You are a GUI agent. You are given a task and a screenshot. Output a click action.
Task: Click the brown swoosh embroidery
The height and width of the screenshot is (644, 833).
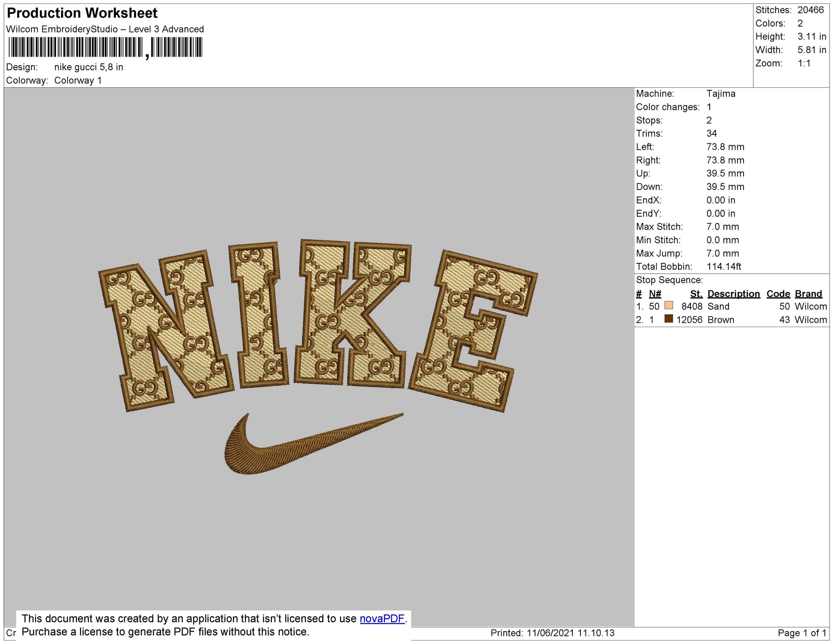(314, 444)
